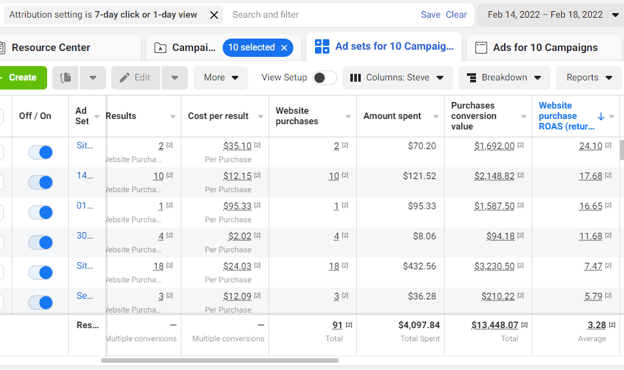This screenshot has height=370, width=624.
Task: Switch to the Campaigns tab
Action: pos(193,48)
